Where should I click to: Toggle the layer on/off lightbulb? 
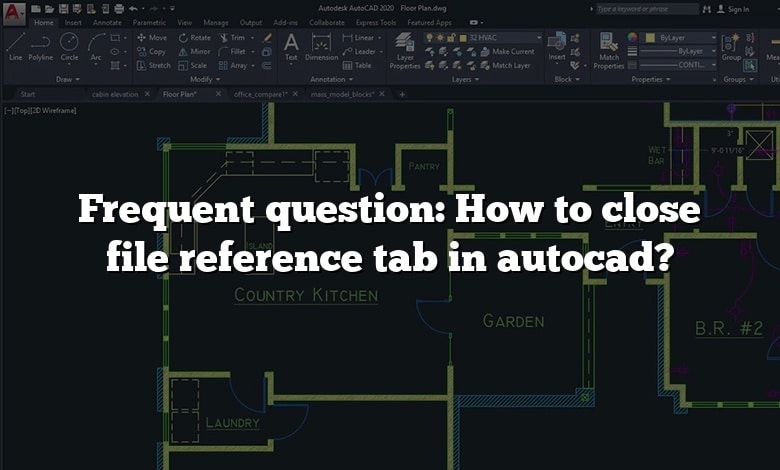pyautogui.click(x=429, y=37)
